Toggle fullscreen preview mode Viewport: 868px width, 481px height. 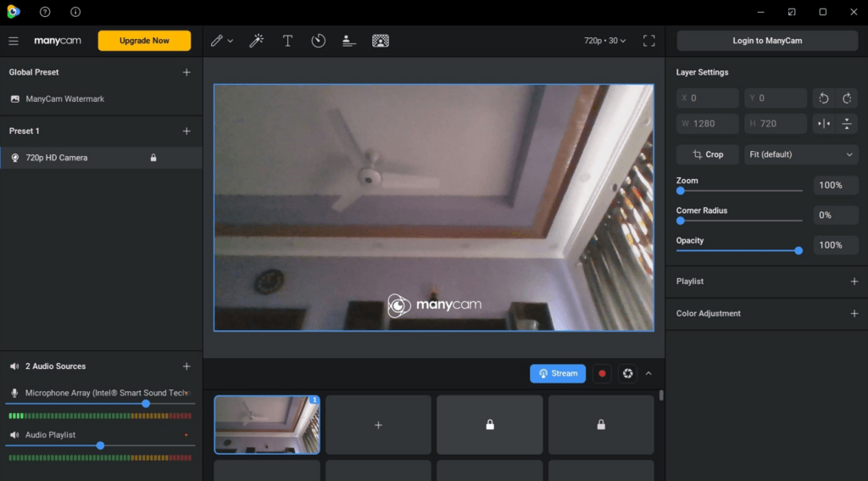pyautogui.click(x=648, y=41)
